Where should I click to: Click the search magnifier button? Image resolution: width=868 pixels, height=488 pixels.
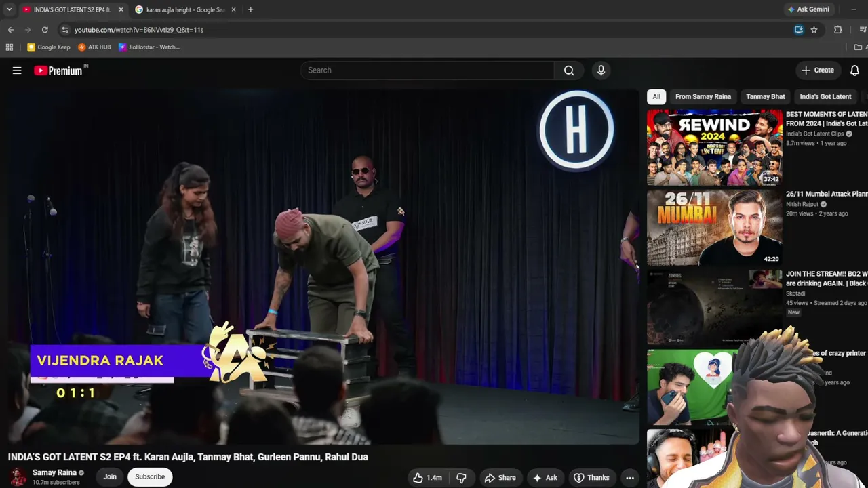tap(569, 70)
